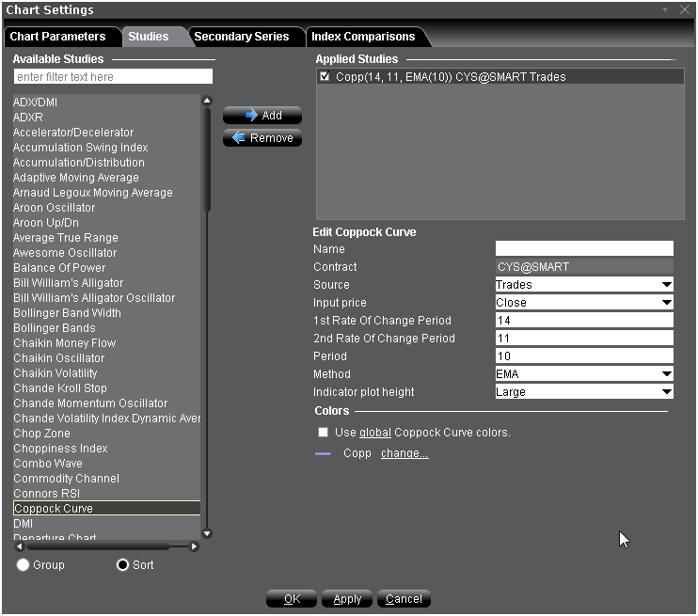Screen dimensions: 698x616
Task: Select the Sort radio button
Action: [122, 564]
